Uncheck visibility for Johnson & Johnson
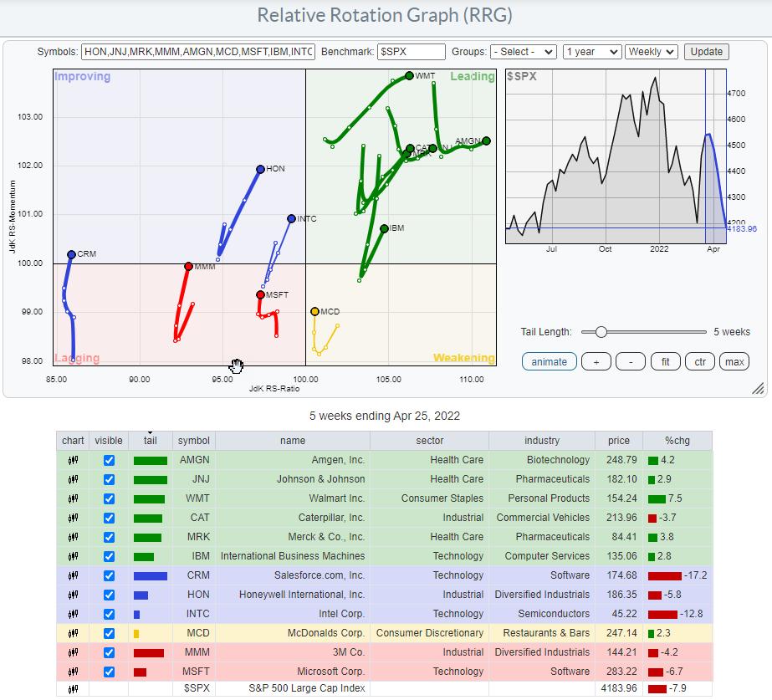Viewport: 772px width, 700px height. point(109,479)
